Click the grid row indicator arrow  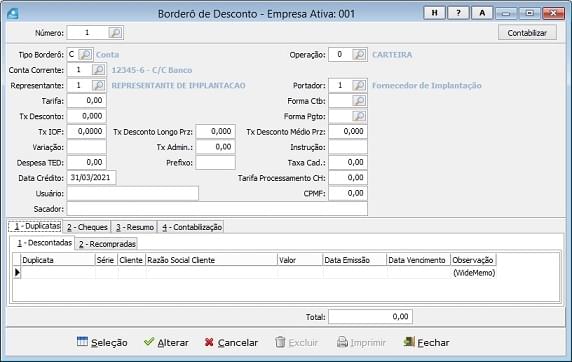click(17, 273)
